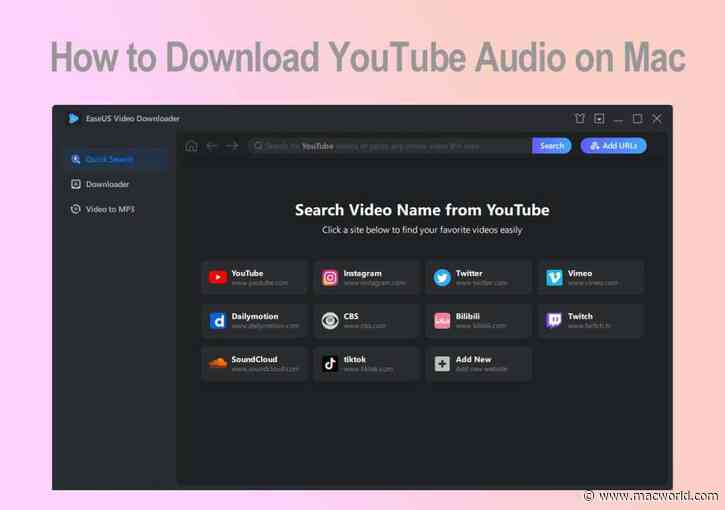Open the Twitter site tile
The width and height of the screenshot is (725, 510).
[479, 277]
